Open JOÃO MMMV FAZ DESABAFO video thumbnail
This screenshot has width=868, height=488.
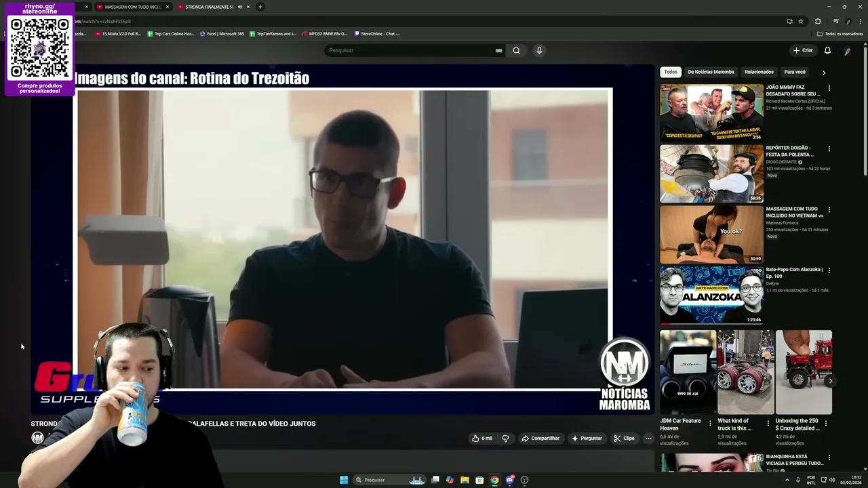[x=711, y=113]
